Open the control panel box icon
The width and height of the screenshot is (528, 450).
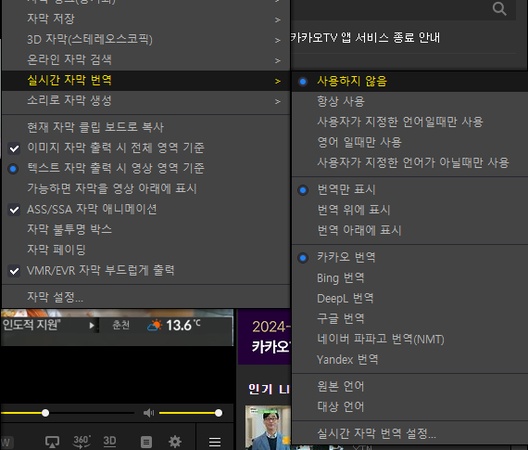[x=146, y=442]
